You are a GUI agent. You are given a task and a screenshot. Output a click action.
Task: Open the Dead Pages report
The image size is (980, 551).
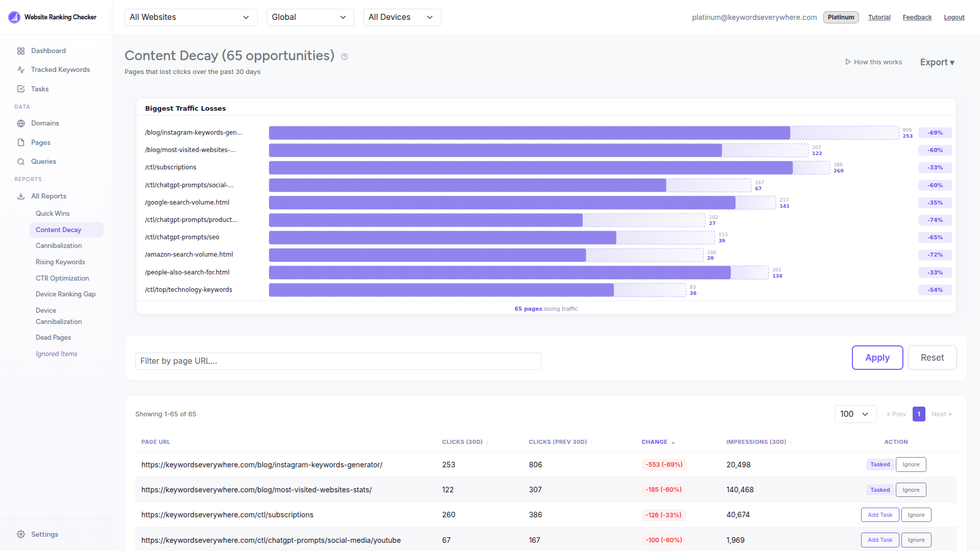[x=53, y=337]
